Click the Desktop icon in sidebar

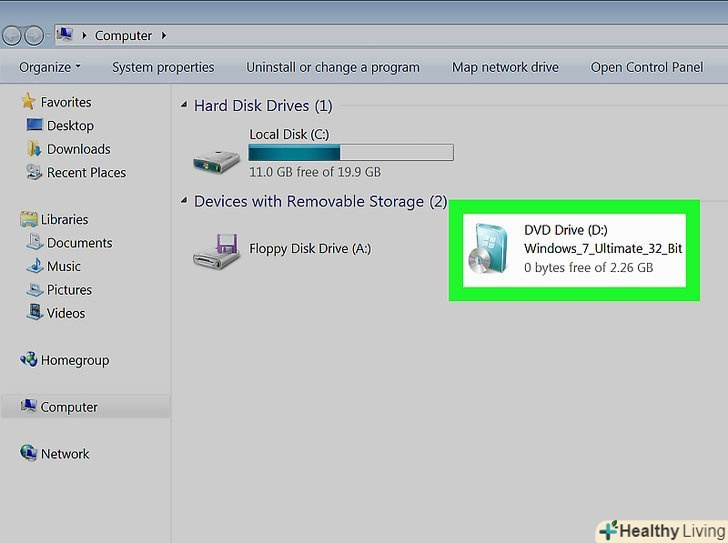(34, 124)
